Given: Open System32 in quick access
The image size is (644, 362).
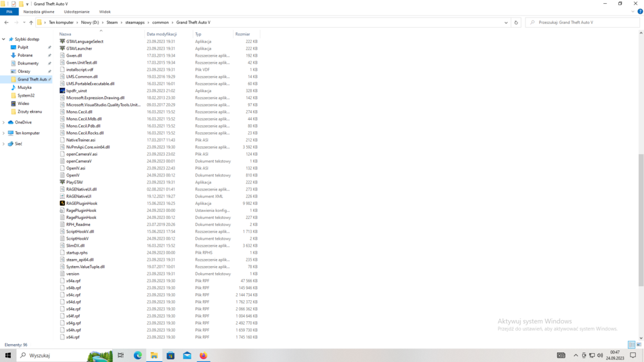Looking at the screenshot, I should (x=26, y=95).
